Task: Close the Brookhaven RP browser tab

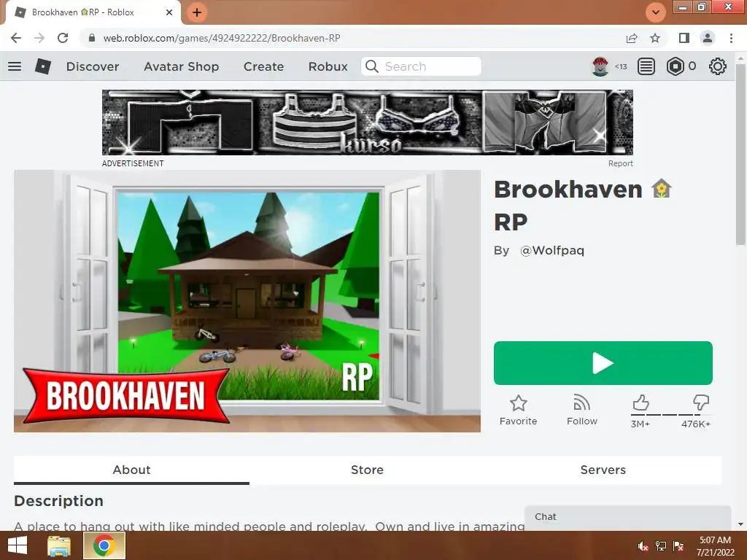Action: [169, 12]
